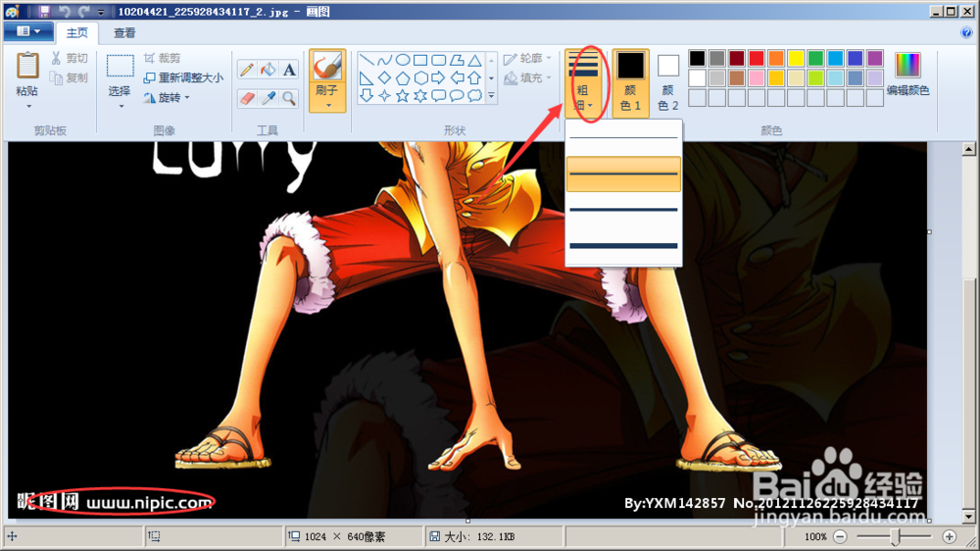Pick the thickest line in thickness list

point(623,246)
